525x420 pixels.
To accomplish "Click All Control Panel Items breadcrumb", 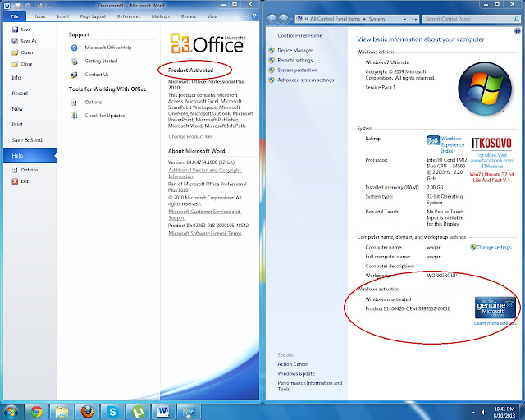I will [x=335, y=19].
